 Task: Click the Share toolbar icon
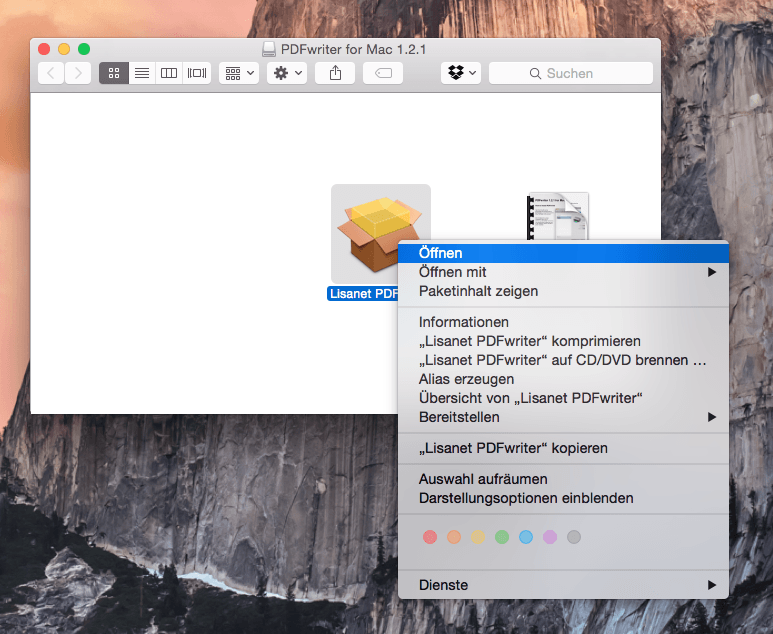(334, 73)
